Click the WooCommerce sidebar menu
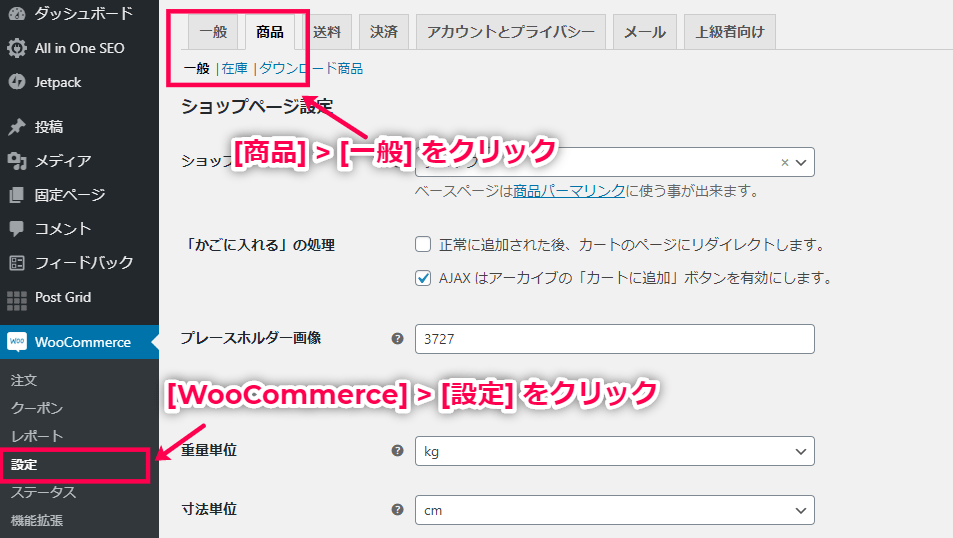 click(x=79, y=342)
